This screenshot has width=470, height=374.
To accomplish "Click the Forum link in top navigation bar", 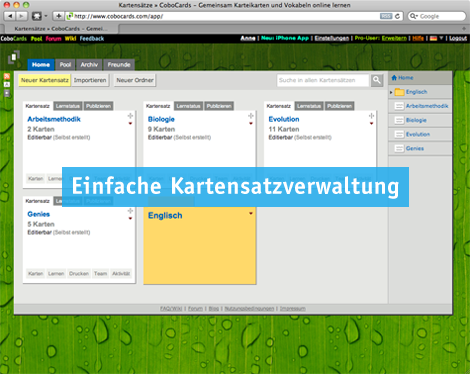I will tap(53, 39).
